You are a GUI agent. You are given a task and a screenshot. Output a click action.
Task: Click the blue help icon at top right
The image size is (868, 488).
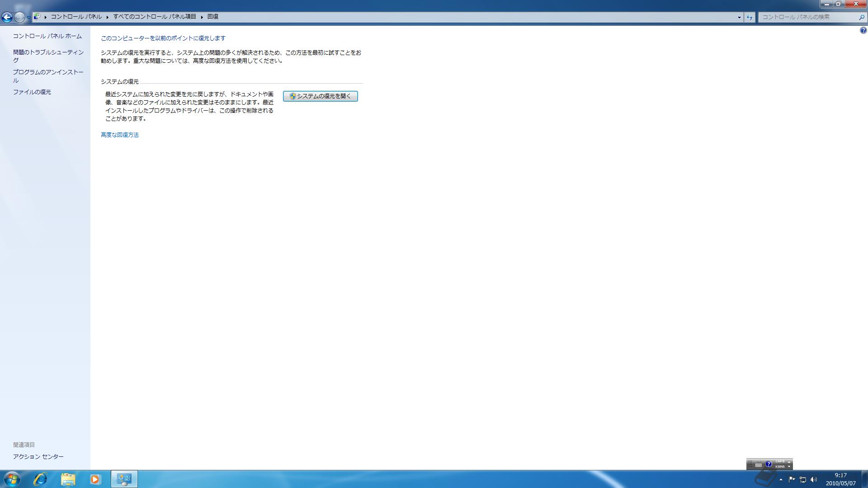(x=863, y=30)
